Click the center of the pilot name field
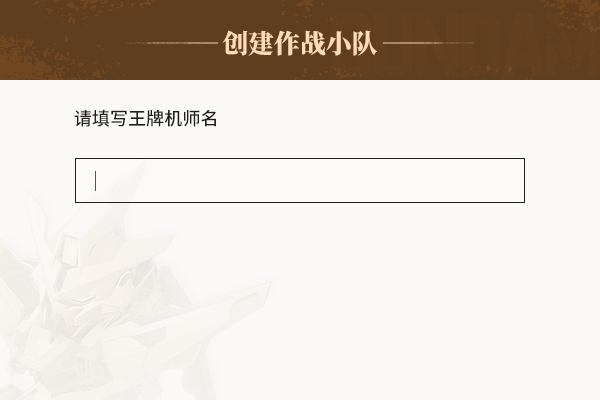This screenshot has width=600, height=400. (x=300, y=180)
